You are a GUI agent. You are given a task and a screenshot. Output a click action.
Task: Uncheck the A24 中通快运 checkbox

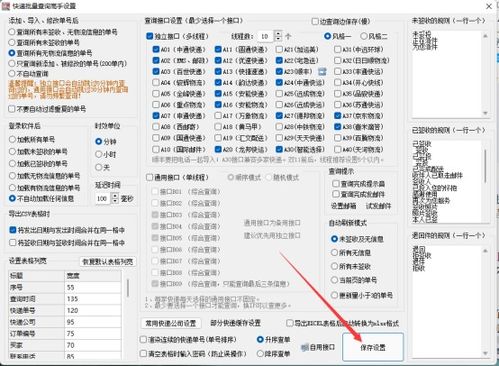click(x=279, y=82)
